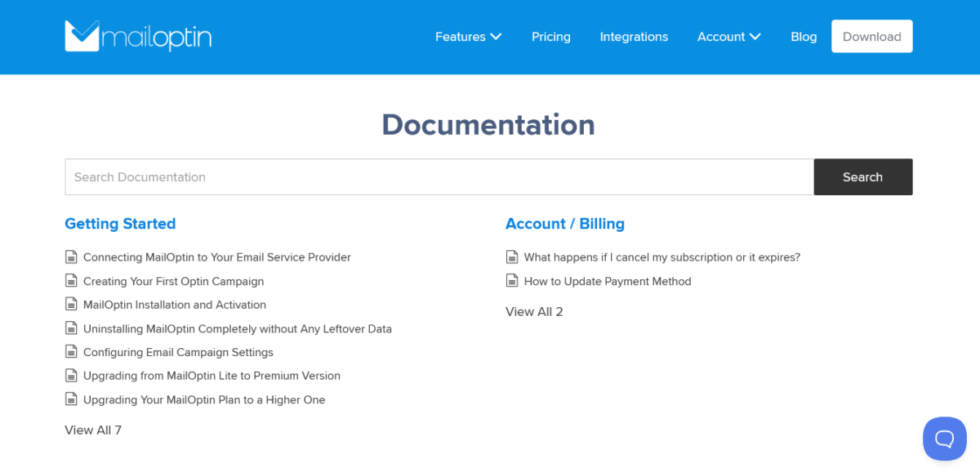Open How to Update Payment Method article
This screenshot has height=468, width=980.
point(608,281)
